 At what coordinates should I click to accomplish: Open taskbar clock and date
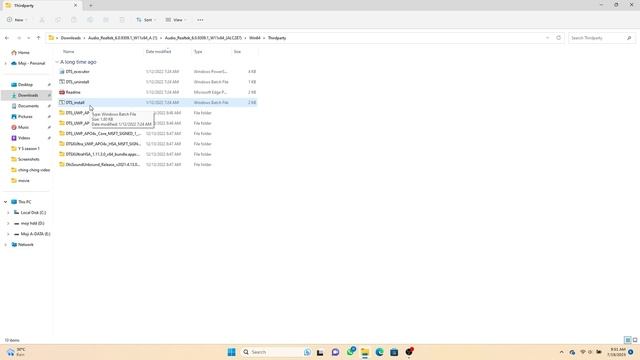pos(618,352)
